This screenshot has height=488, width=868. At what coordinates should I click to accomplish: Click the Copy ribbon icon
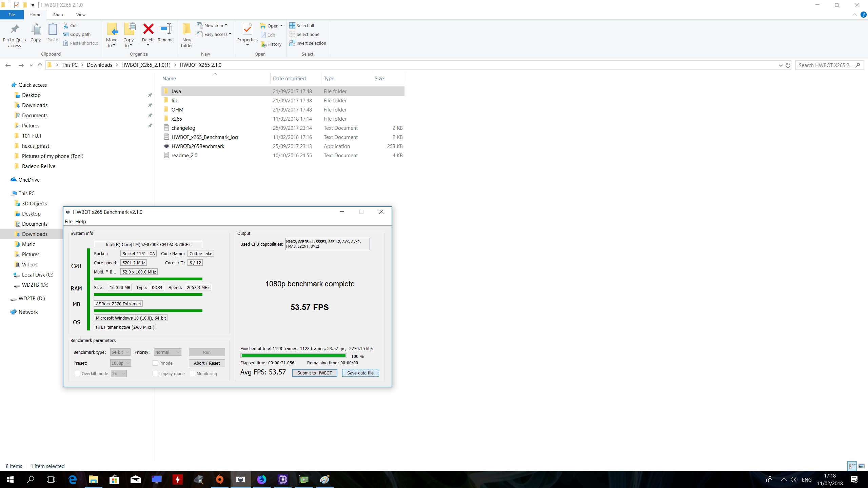pyautogui.click(x=36, y=29)
